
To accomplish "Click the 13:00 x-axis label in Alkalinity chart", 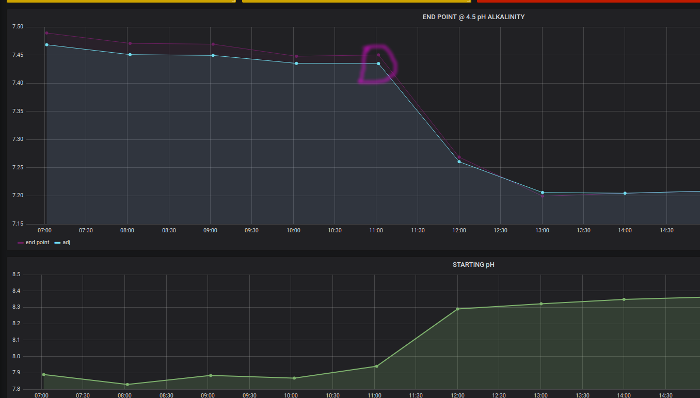I will (542, 230).
